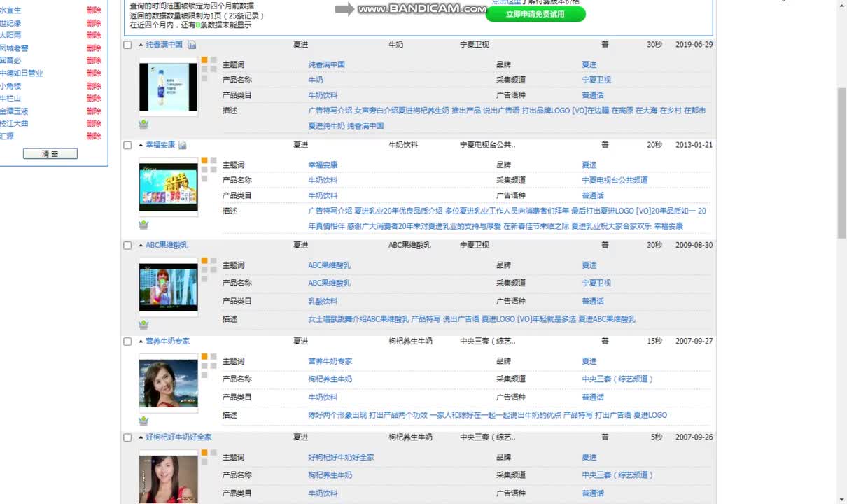This screenshot has width=847, height=504.
Task: Click orange frame square of ABC果维酸乳
Action: (204, 261)
